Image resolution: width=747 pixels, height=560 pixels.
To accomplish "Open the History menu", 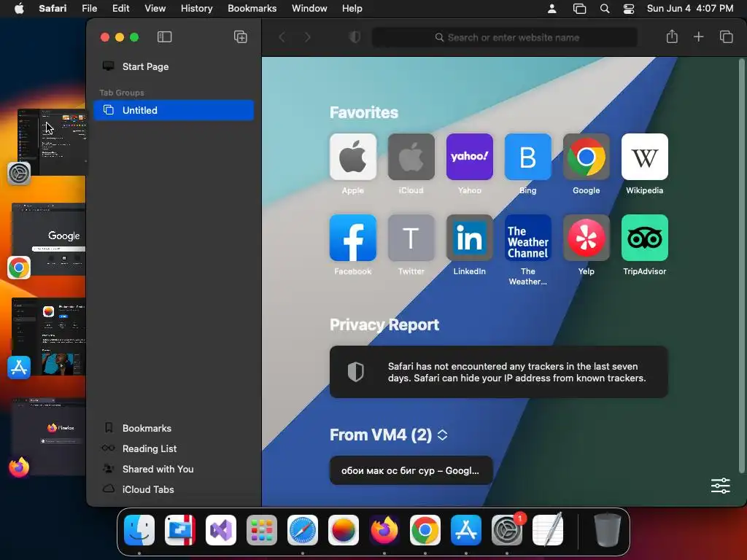I will pyautogui.click(x=196, y=9).
